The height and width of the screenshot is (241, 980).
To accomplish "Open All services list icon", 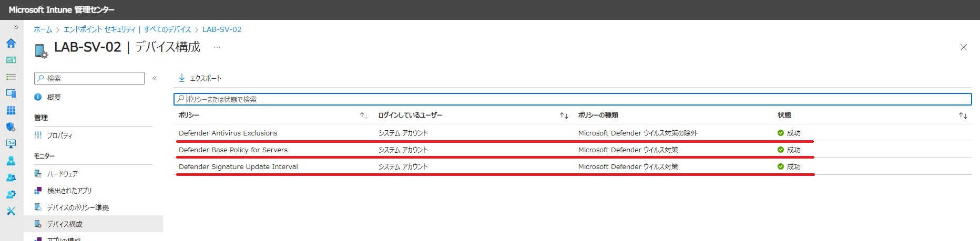I will 11,77.
